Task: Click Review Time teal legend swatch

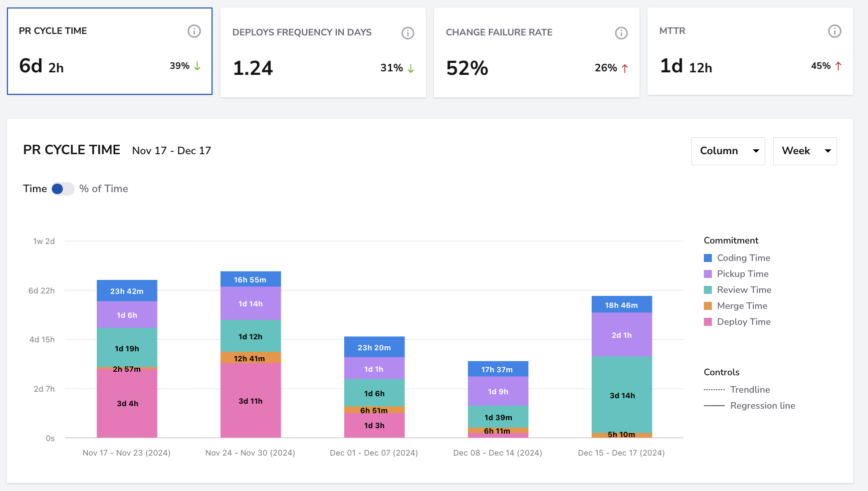Action: [708, 290]
